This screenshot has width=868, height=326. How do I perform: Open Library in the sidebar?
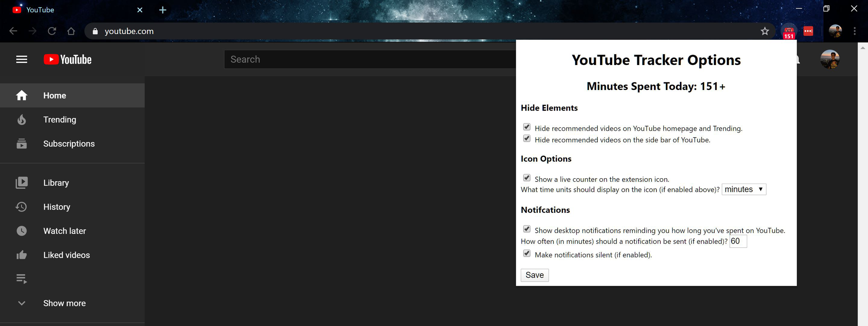click(x=72, y=183)
